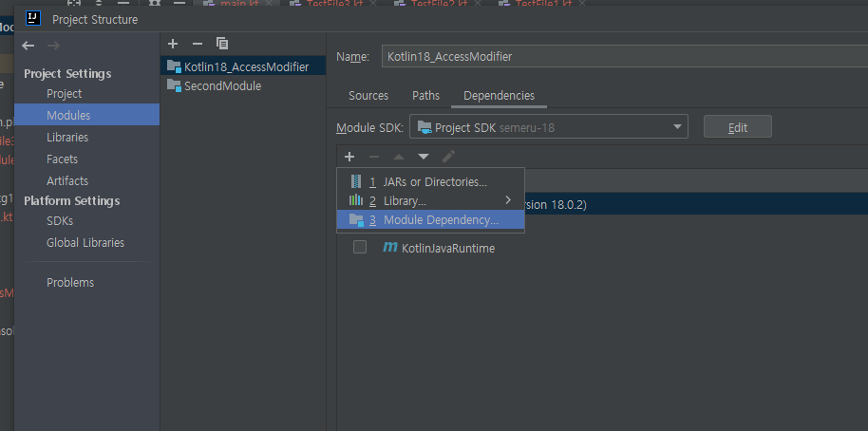Move dependency up arrow icon

click(399, 157)
